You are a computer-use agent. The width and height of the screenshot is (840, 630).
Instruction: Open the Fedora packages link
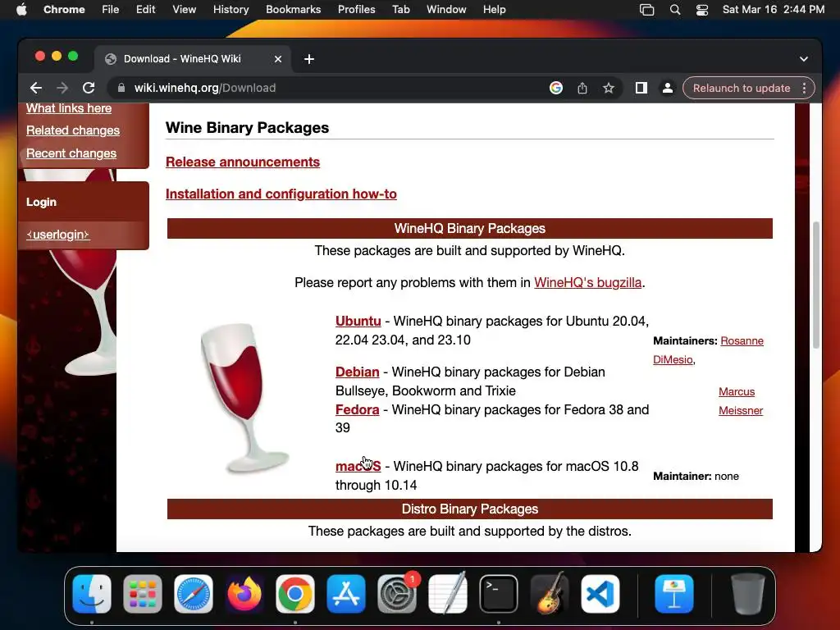point(358,409)
